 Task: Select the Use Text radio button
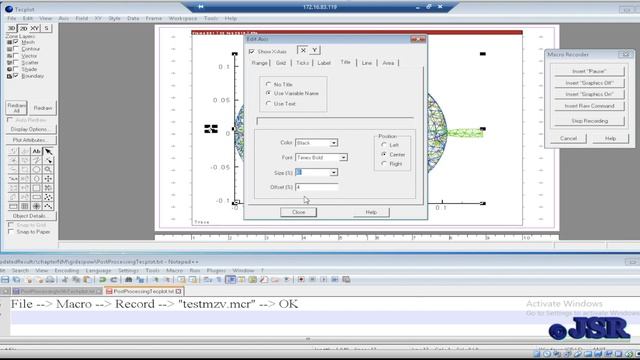(x=268, y=104)
